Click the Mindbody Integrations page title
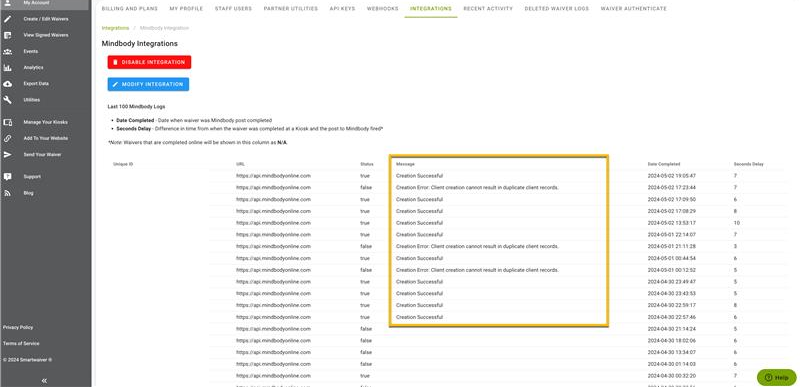The width and height of the screenshot is (800, 387). 140,44
